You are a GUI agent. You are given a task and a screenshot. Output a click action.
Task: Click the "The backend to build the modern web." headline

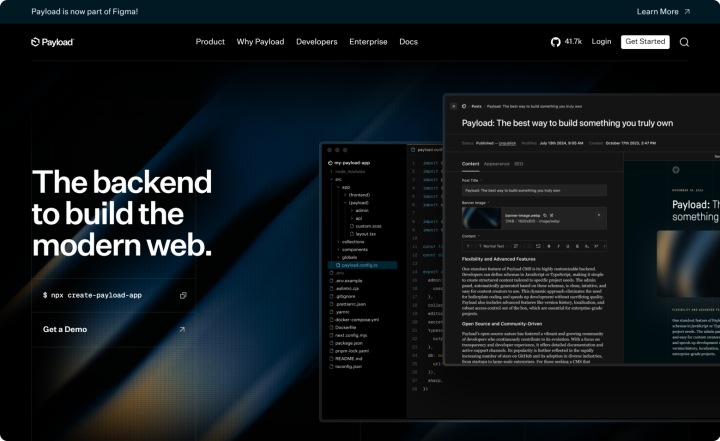(122, 213)
